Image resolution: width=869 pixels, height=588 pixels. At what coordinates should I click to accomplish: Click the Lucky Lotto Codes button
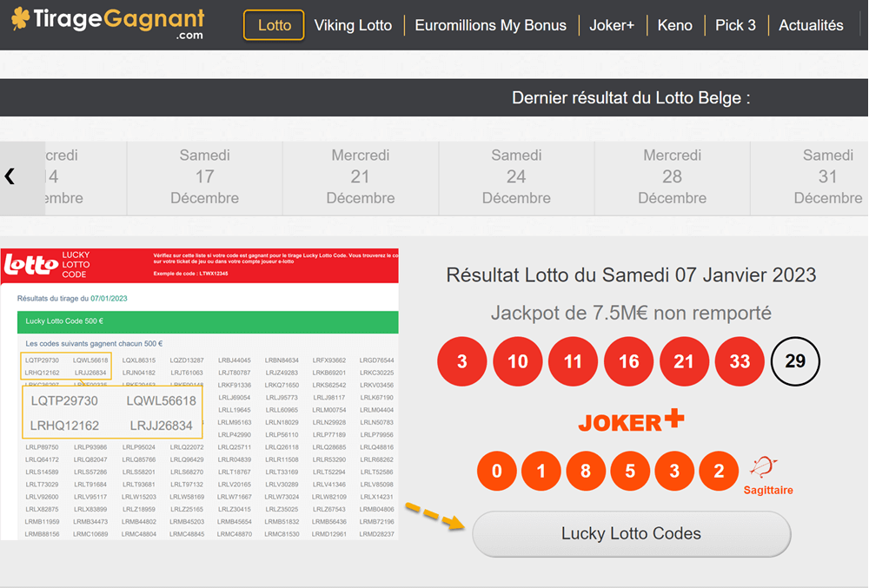coord(631,534)
